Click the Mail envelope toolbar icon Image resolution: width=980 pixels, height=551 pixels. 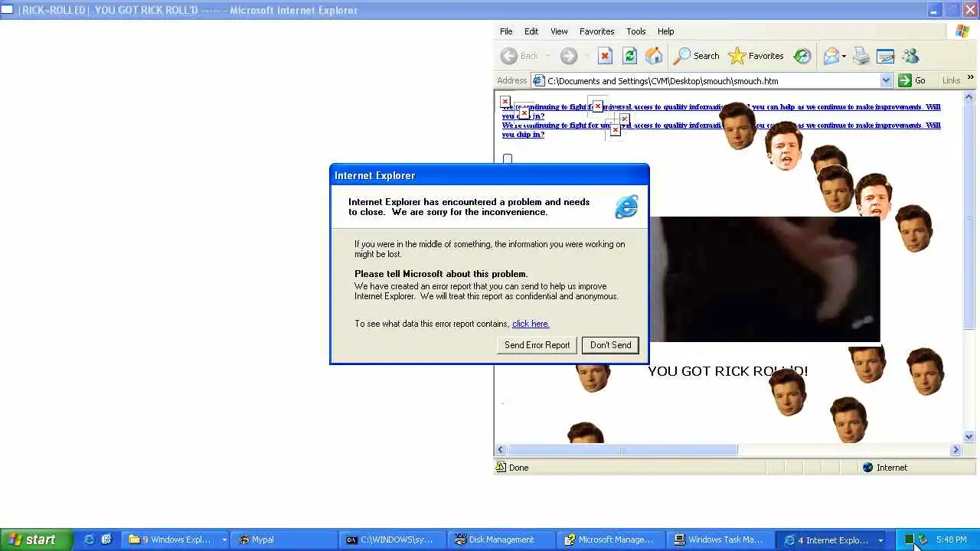pos(831,56)
